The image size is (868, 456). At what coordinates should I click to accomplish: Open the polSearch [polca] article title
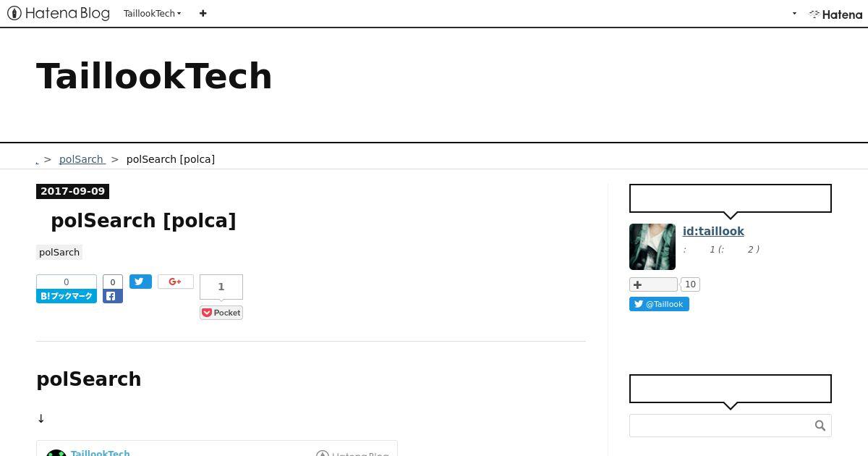coord(143,221)
